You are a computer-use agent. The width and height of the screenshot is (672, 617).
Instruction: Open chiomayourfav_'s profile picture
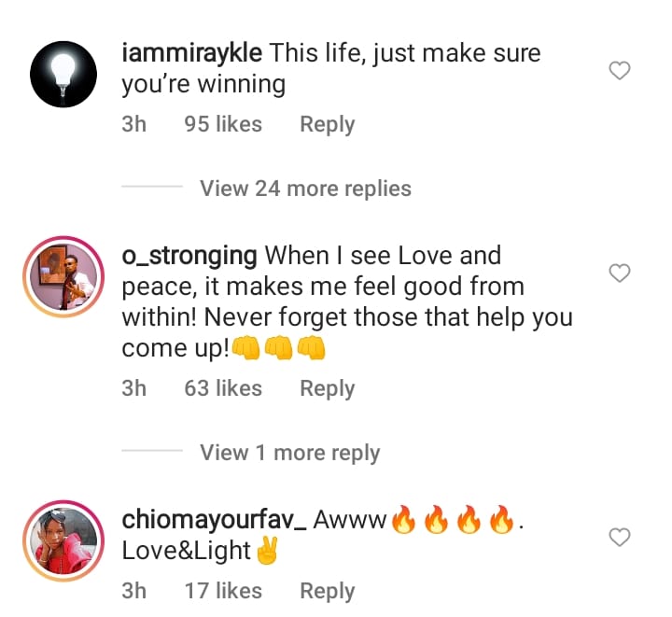[x=63, y=541]
